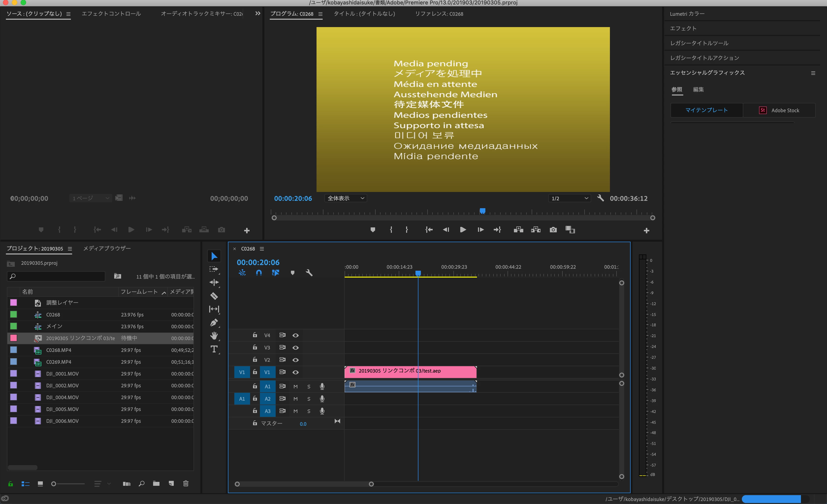Open zoom level dropdown 全体表示
Image resolution: width=827 pixels, height=504 pixels.
point(345,198)
